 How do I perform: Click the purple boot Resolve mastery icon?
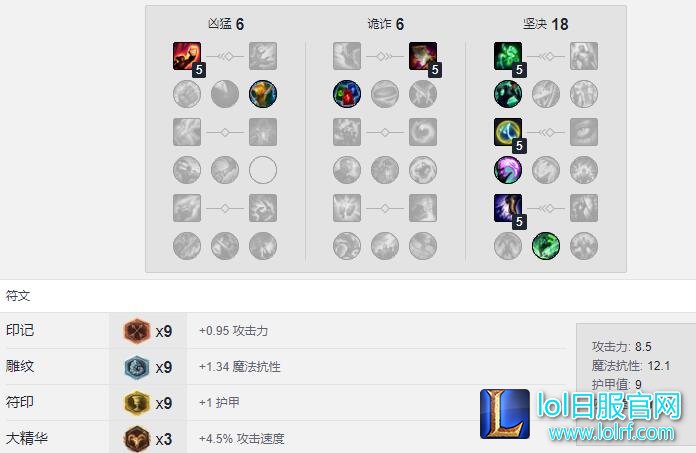coord(508,208)
